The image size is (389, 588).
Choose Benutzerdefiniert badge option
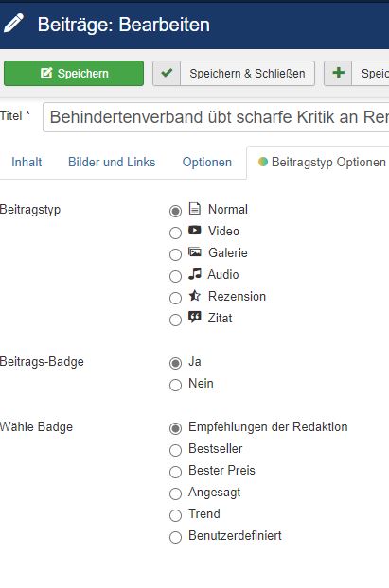175,537
